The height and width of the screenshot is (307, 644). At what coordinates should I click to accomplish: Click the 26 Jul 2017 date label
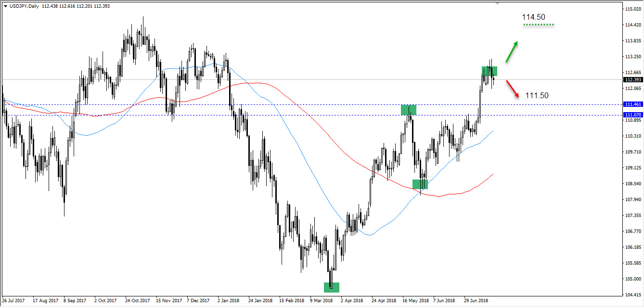click(x=14, y=301)
